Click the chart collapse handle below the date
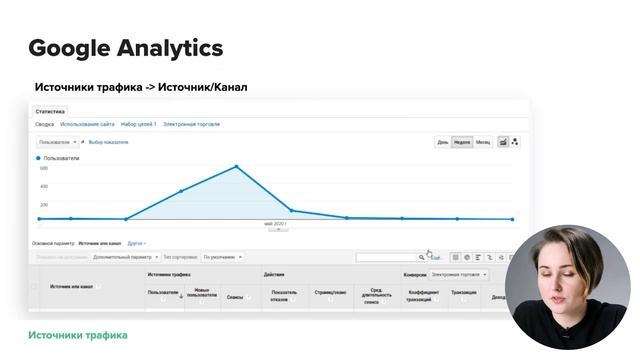640x360 pixels. point(278,230)
